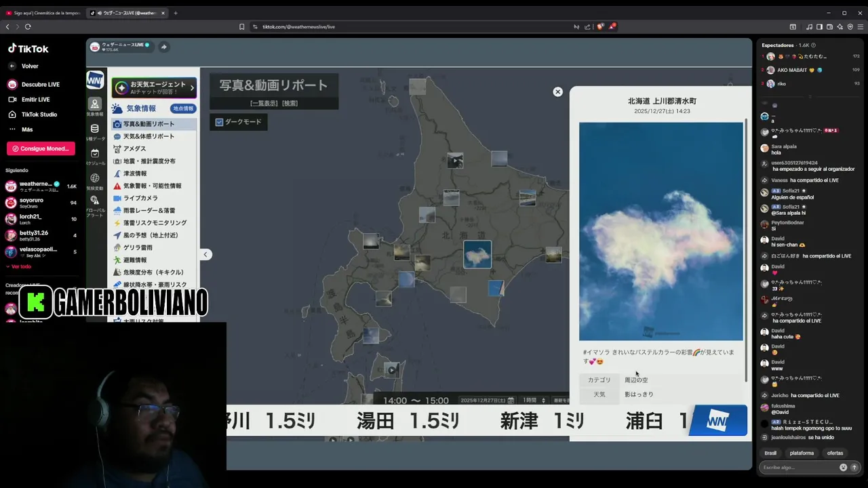Click the iridescent cloud photo in the panel
The width and height of the screenshot is (868, 488).
point(661,231)
